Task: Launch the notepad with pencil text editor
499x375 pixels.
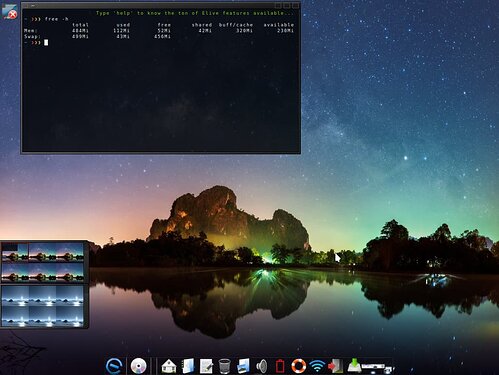Action: (x=206, y=366)
